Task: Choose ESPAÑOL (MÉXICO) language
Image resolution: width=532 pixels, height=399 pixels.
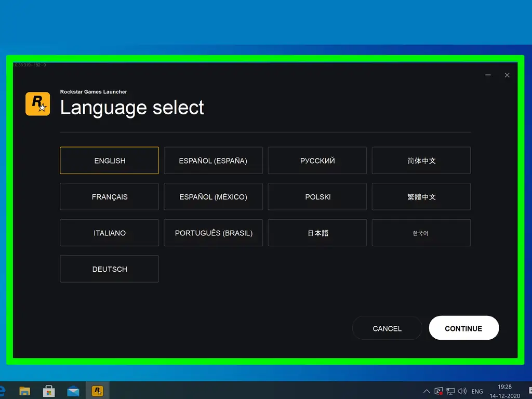Action: pyautogui.click(x=213, y=197)
